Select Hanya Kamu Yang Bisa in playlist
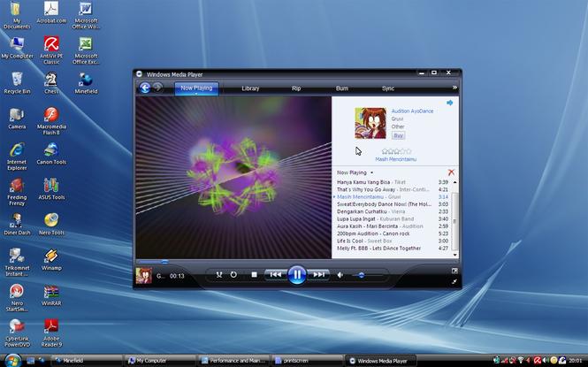 pyautogui.click(x=393, y=182)
